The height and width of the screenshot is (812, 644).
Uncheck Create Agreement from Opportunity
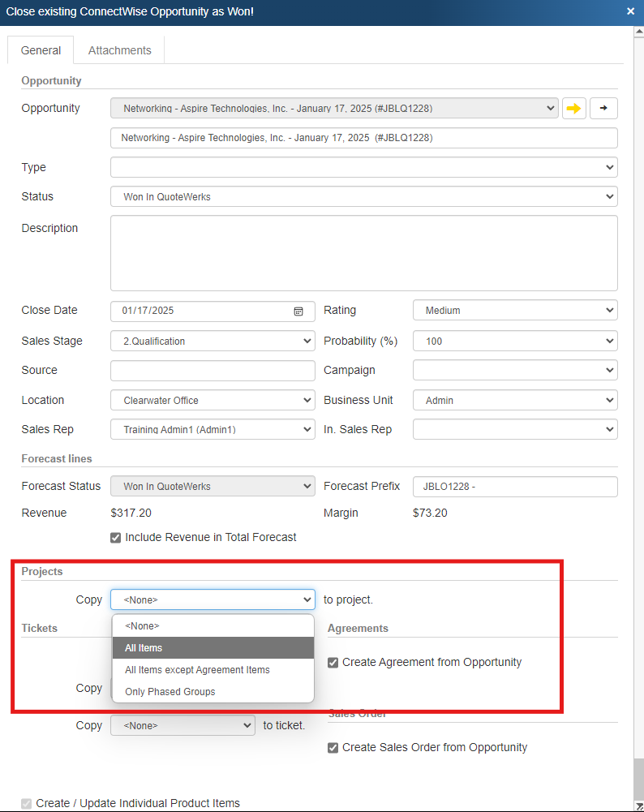(333, 663)
